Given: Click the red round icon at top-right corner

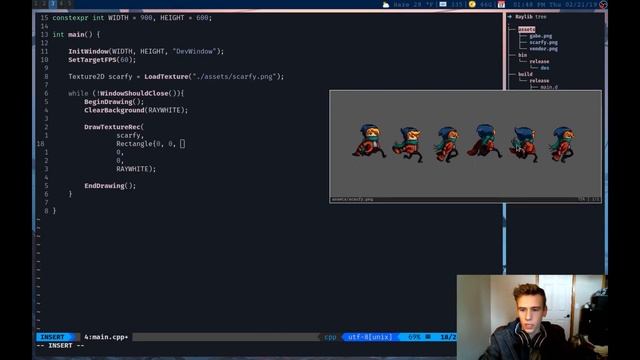Looking at the screenshot, I should [603, 4].
